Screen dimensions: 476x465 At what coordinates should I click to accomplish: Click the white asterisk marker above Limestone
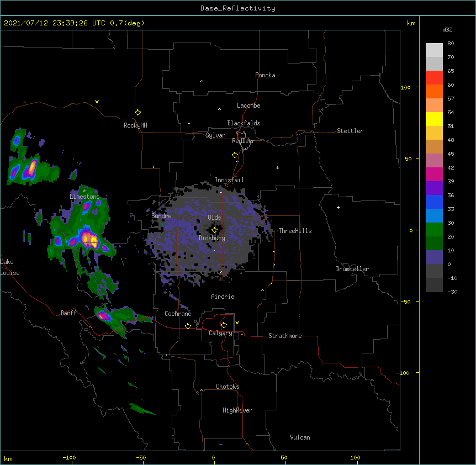point(84,191)
